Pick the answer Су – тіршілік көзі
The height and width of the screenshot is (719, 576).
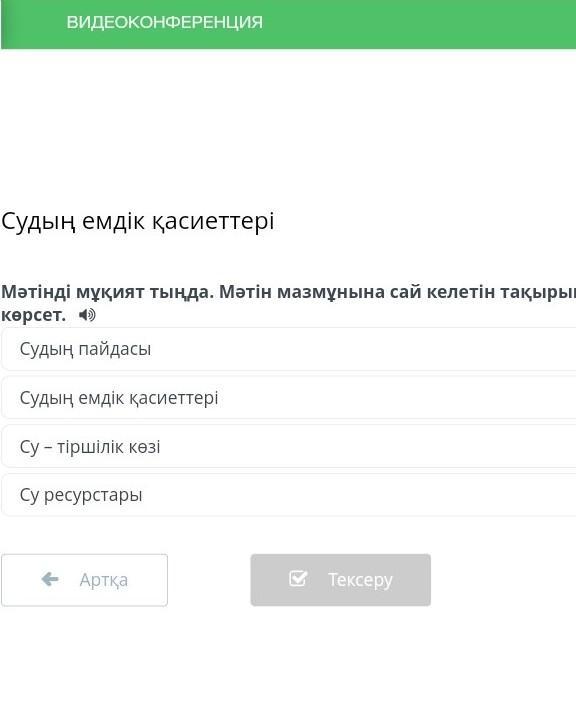coord(288,446)
